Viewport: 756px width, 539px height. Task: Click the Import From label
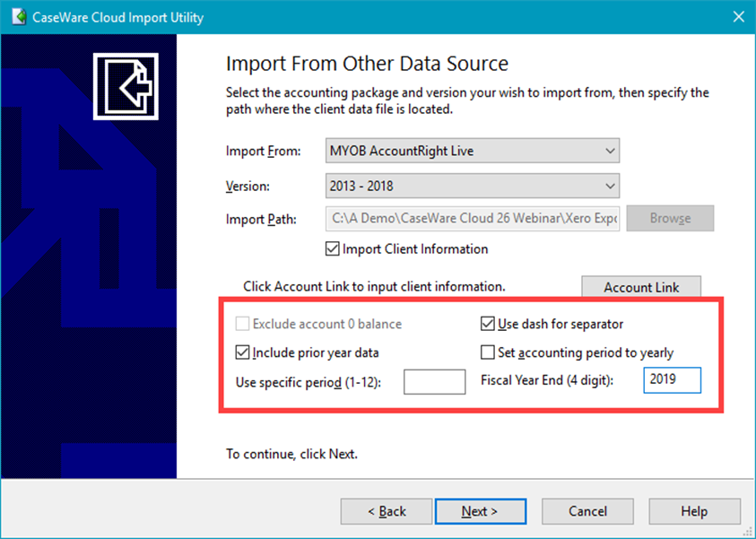[x=264, y=152]
